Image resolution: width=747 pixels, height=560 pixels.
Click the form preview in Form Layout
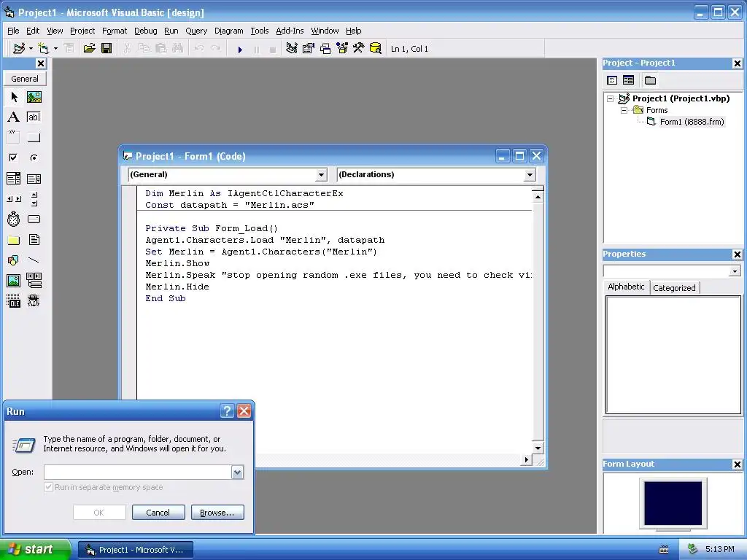click(673, 503)
